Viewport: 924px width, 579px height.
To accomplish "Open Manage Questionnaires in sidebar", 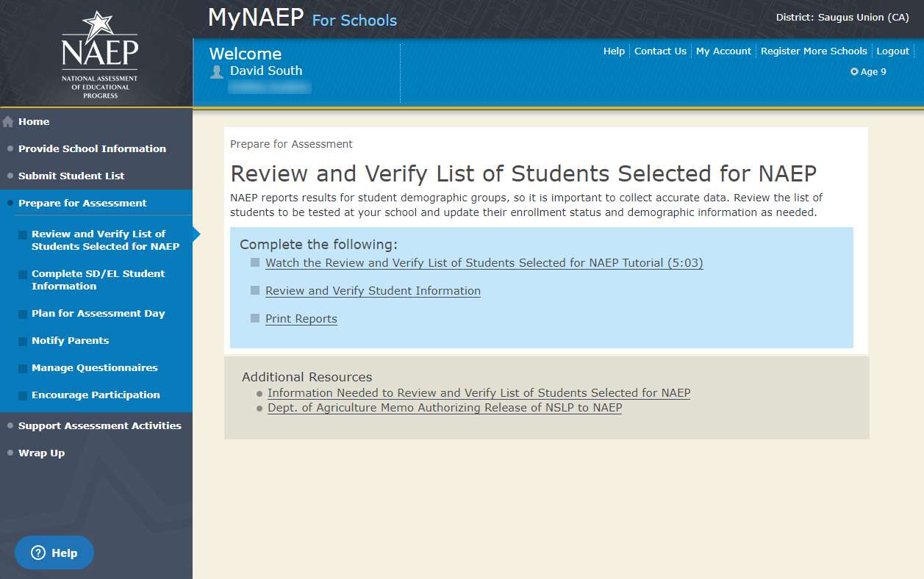I will click(94, 367).
